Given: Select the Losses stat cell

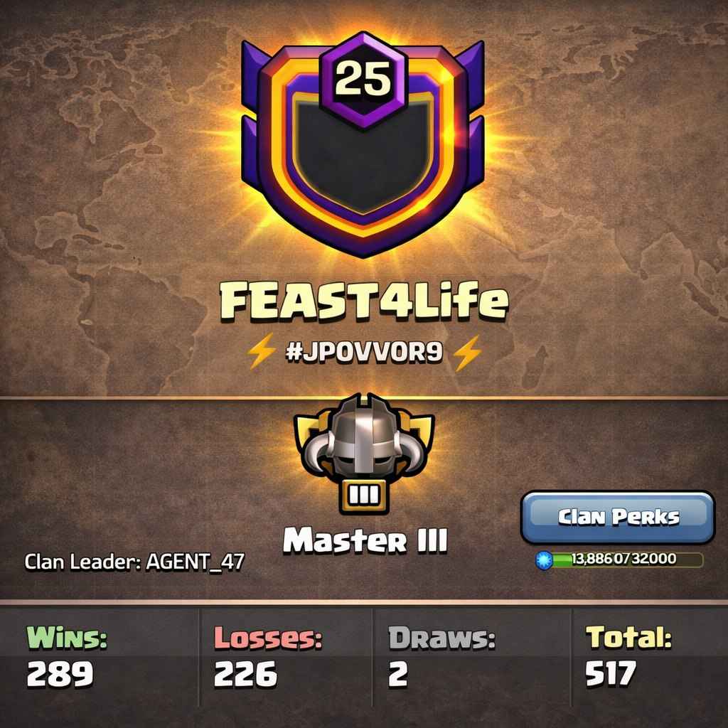Looking at the screenshot, I should pos(286,658).
